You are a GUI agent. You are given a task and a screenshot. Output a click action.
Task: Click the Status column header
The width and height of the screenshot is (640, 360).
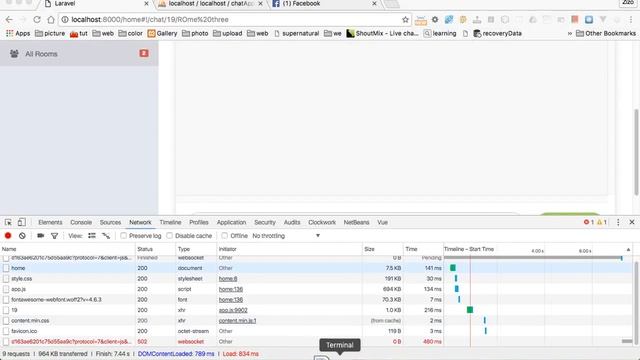click(156, 249)
